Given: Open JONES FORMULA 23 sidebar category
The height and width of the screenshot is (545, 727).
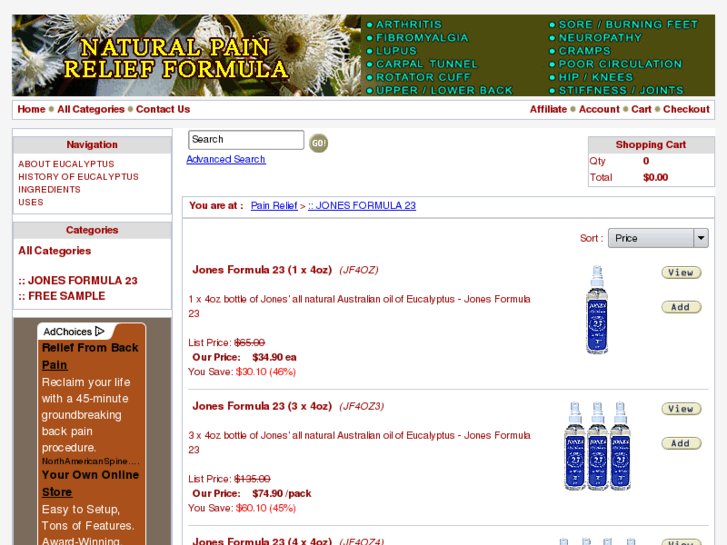Looking at the screenshot, I should [78, 281].
